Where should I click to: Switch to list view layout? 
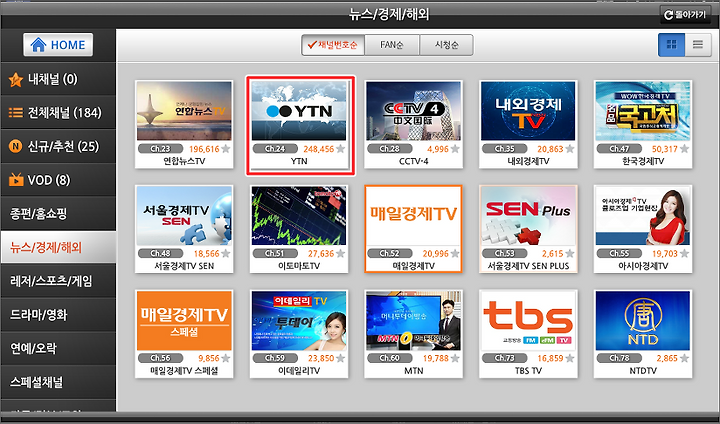[x=698, y=45]
